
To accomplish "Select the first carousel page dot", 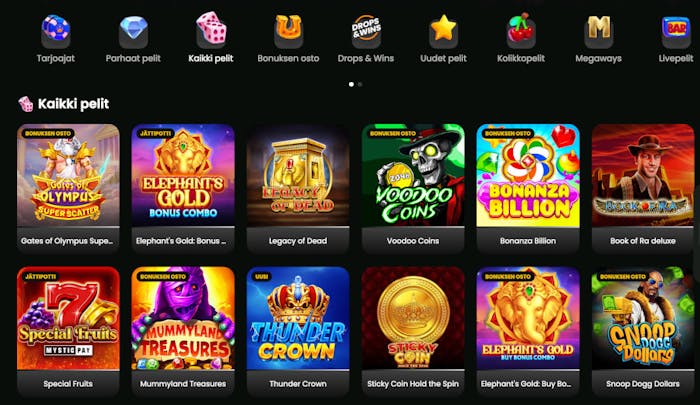I will click(x=351, y=84).
